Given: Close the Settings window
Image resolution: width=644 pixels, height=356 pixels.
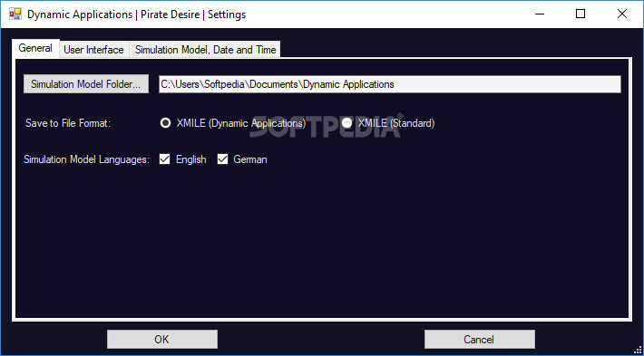Looking at the screenshot, I should point(622,14).
